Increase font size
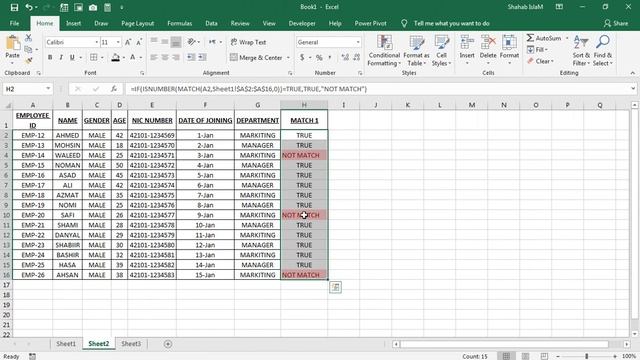 point(128,42)
